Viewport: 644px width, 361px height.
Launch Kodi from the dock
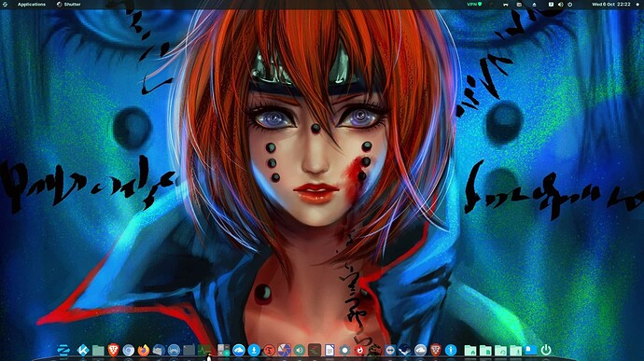(82, 350)
